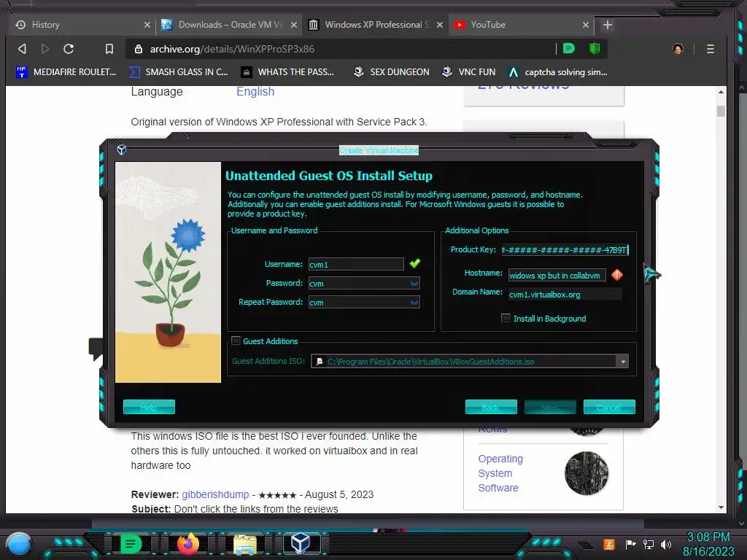
Task: Click the hostname warning icon
Action: point(617,275)
